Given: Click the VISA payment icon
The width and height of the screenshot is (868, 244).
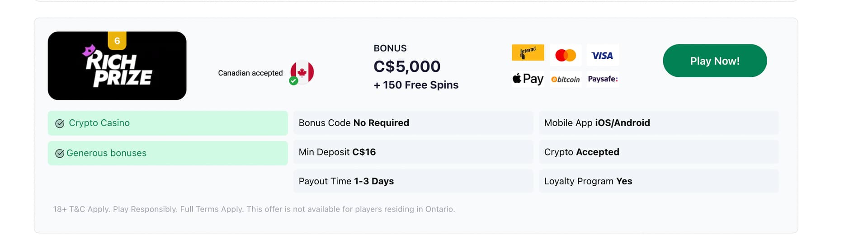Looking at the screenshot, I should tap(602, 55).
